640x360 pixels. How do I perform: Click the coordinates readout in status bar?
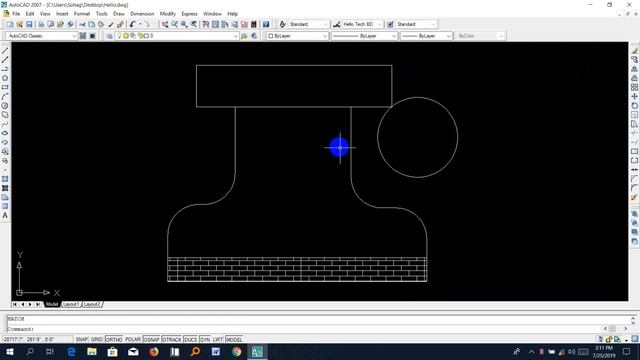(x=37, y=340)
